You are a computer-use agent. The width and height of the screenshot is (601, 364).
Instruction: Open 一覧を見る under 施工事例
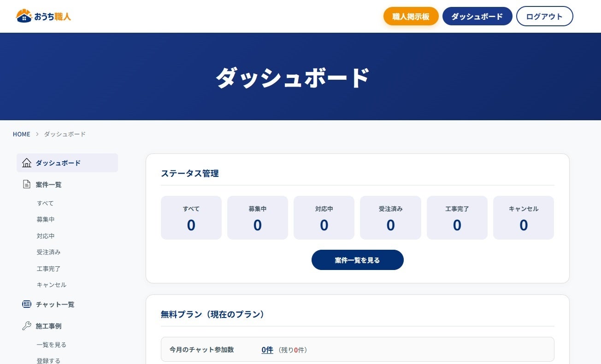52,345
